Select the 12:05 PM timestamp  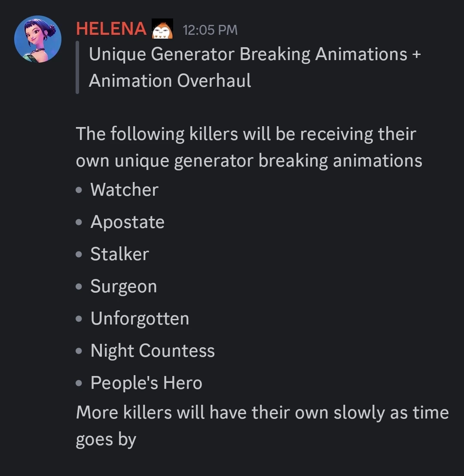[x=209, y=29]
